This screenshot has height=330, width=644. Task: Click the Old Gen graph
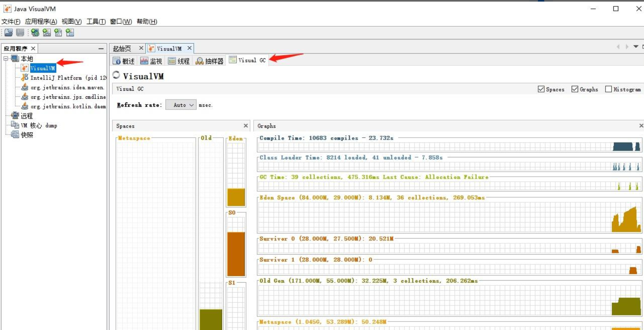(449, 300)
